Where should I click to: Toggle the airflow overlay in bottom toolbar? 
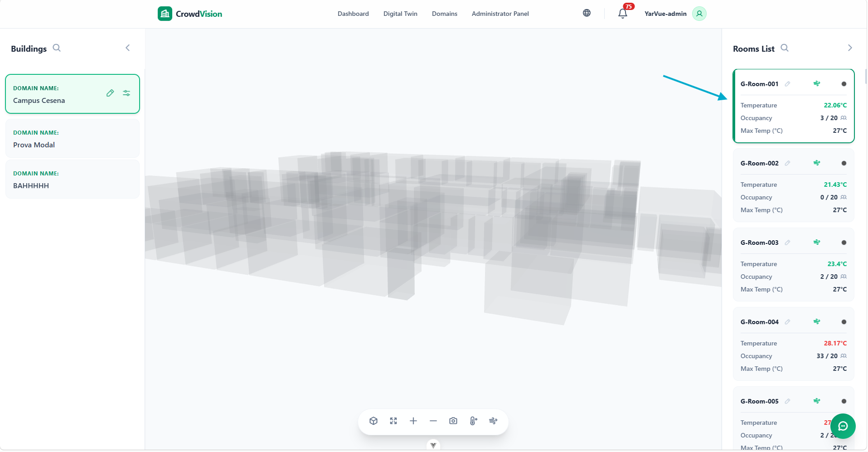[493, 421]
